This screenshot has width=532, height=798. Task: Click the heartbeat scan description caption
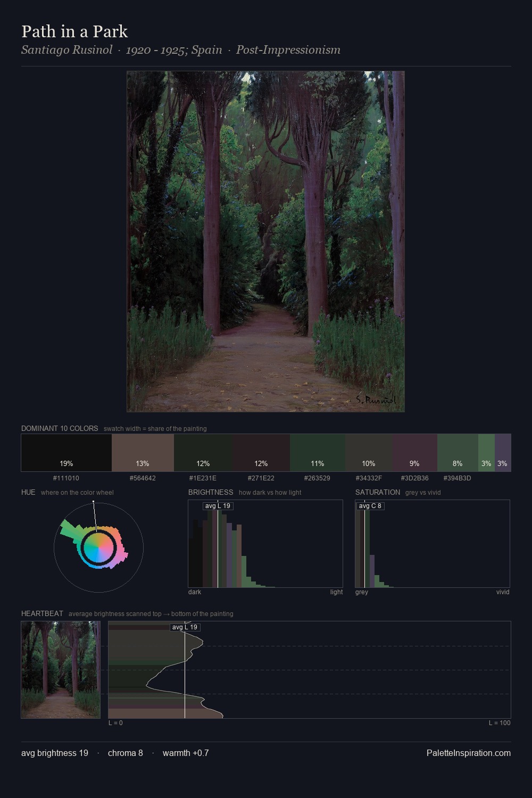tap(151, 614)
